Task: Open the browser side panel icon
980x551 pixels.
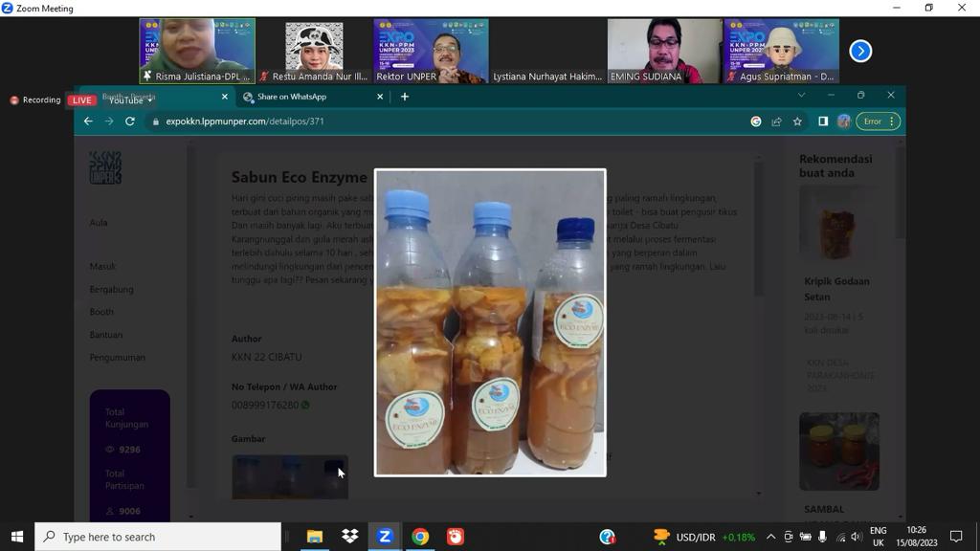Action: pos(822,121)
